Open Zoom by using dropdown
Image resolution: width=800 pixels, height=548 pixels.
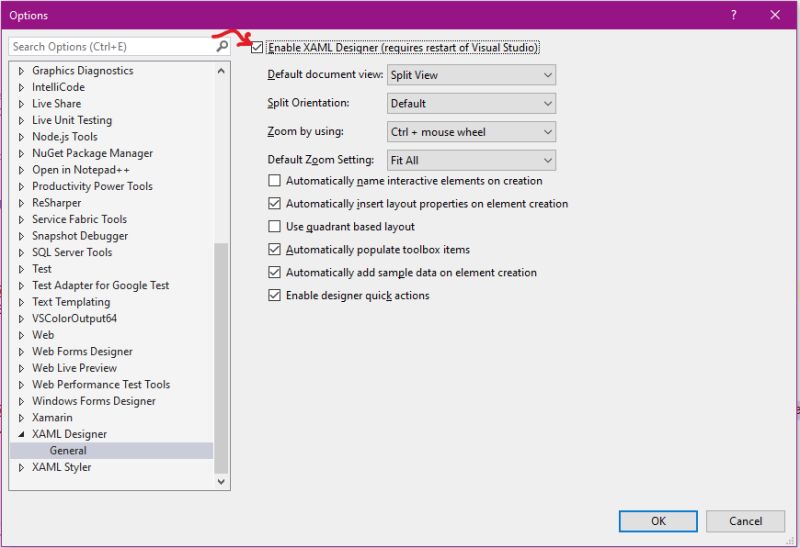coord(471,132)
